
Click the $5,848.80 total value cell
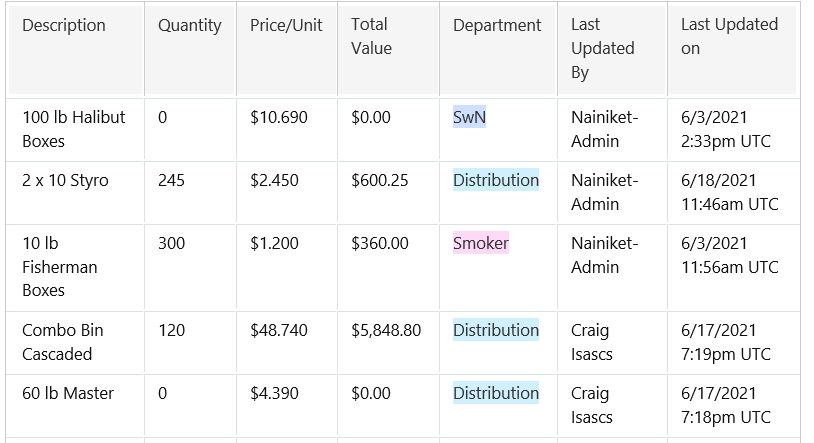click(x=386, y=331)
